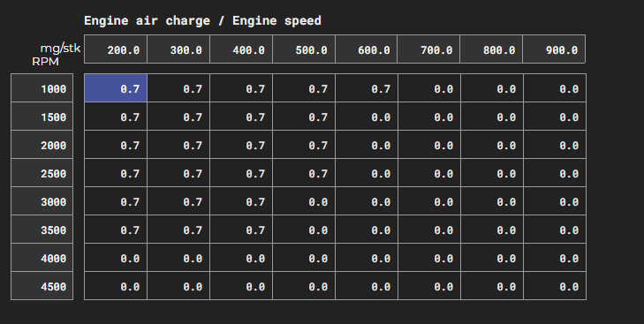Viewport: 644px width, 324px height.
Task: Select the 700.0 mg/stk column header
Action: tap(428, 49)
